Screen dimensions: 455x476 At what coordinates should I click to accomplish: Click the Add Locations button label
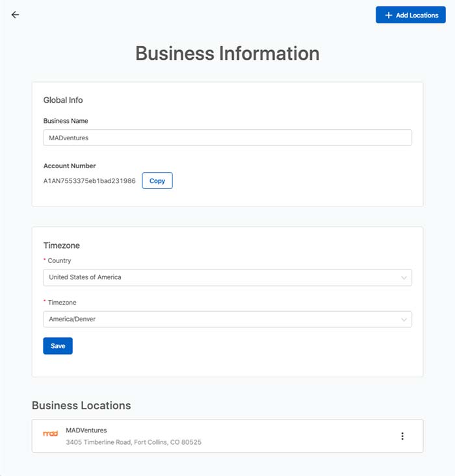[x=417, y=15]
